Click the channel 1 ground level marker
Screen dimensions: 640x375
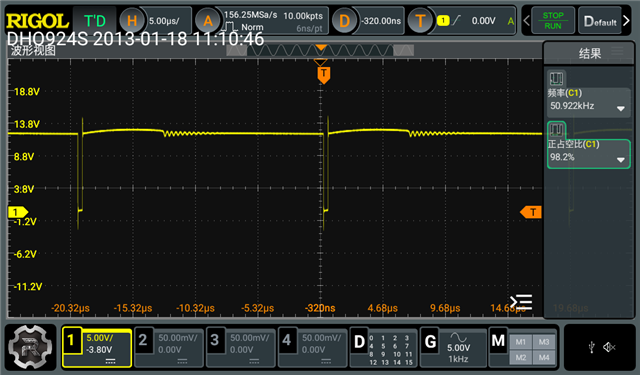tap(18, 212)
